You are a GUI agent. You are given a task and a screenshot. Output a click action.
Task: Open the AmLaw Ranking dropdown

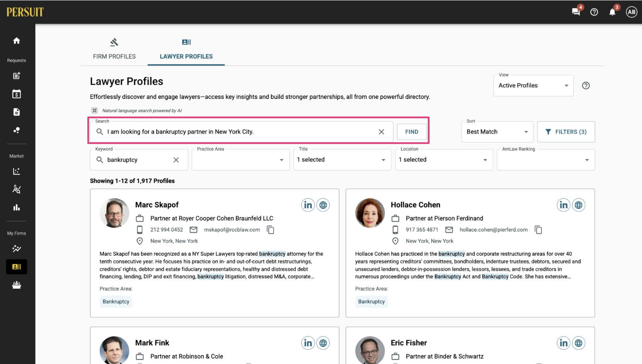click(546, 160)
